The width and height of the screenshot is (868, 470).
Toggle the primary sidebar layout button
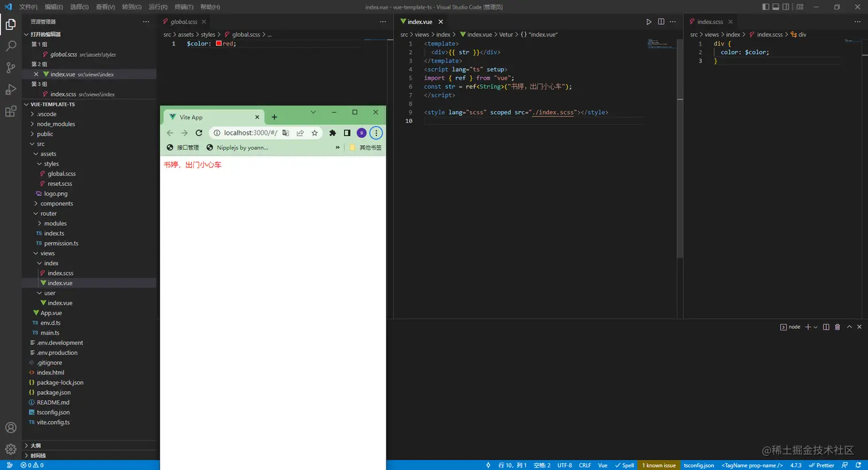[765, 7]
